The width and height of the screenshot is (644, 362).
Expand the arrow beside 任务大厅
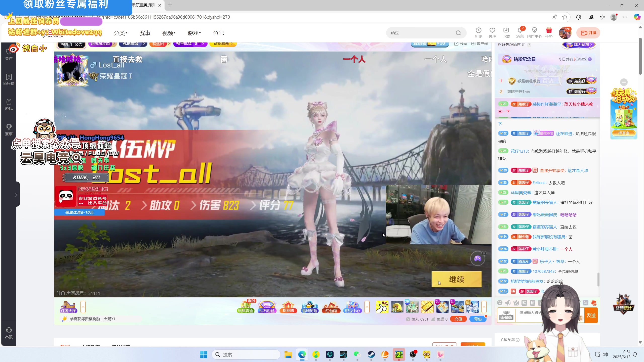(x=83, y=307)
